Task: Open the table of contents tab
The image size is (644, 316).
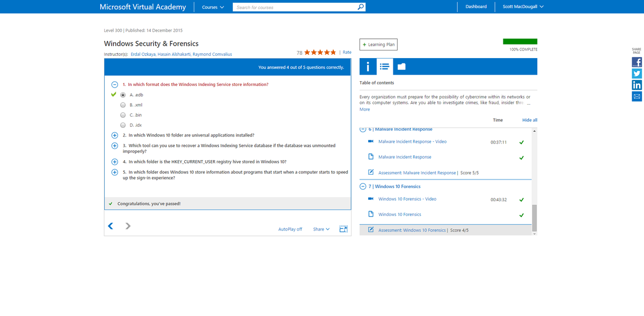Action: (x=384, y=67)
